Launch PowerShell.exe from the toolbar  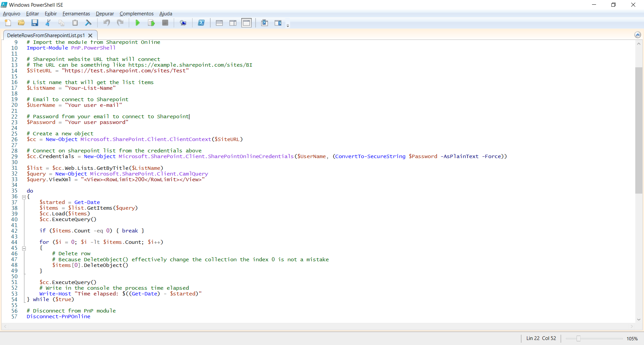click(x=202, y=23)
